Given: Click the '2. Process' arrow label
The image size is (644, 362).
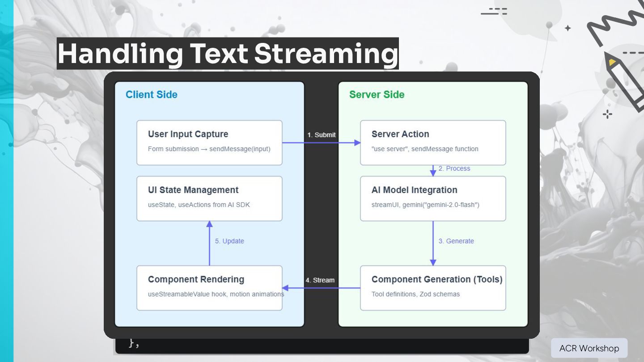Looking at the screenshot, I should [454, 168].
